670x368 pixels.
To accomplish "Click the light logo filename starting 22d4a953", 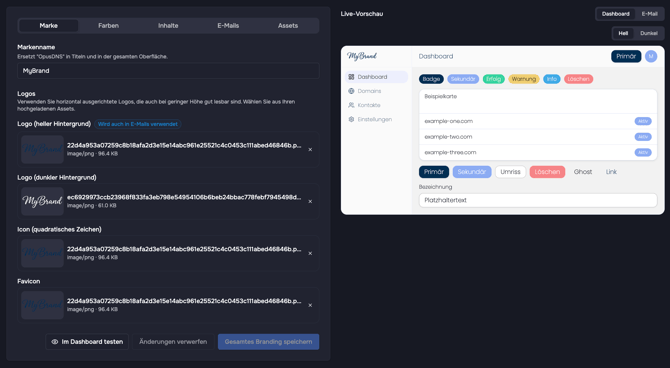I will 184,146.
